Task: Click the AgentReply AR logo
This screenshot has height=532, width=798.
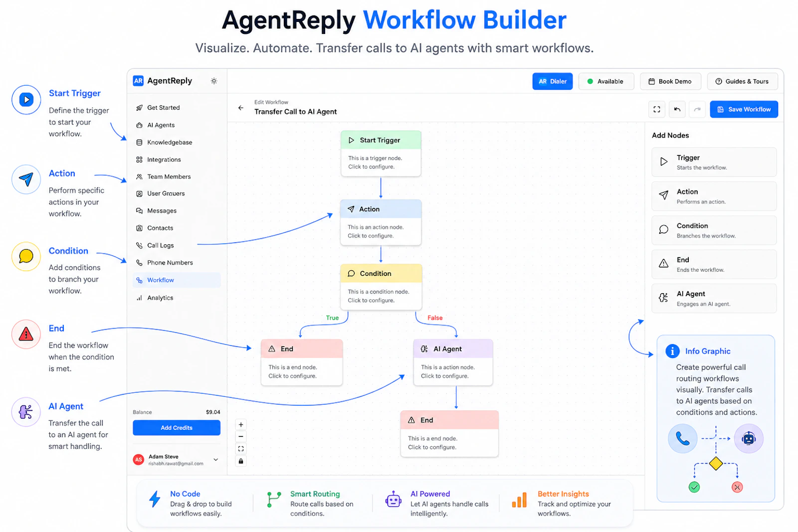Action: point(138,81)
